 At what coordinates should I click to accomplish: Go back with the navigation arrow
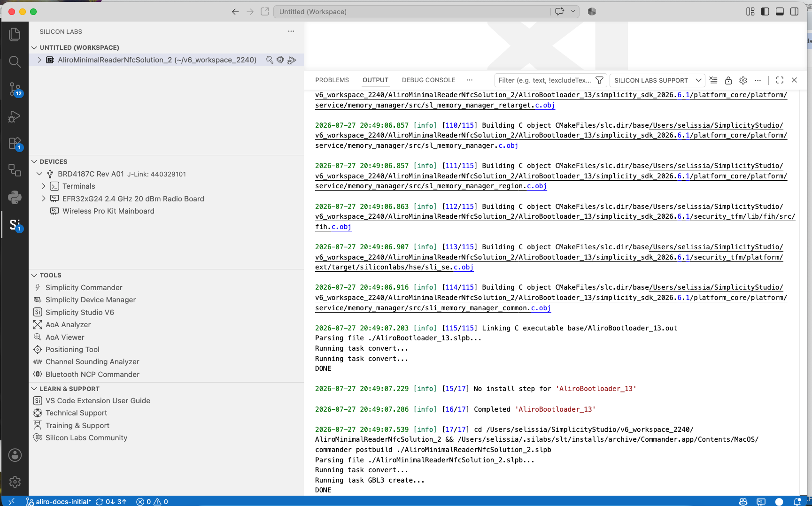[x=235, y=12]
